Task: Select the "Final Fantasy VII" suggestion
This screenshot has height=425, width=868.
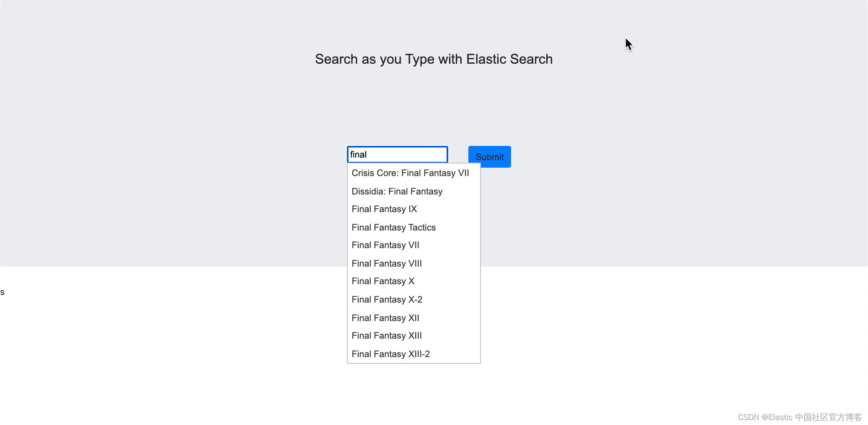Action: click(385, 245)
